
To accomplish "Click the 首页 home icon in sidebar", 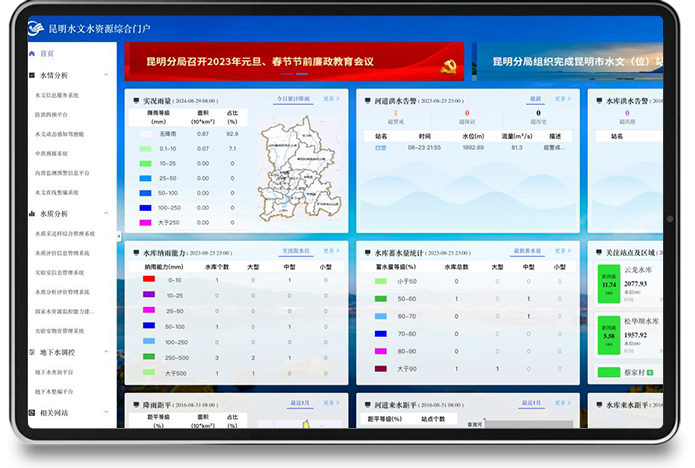I will [31, 53].
